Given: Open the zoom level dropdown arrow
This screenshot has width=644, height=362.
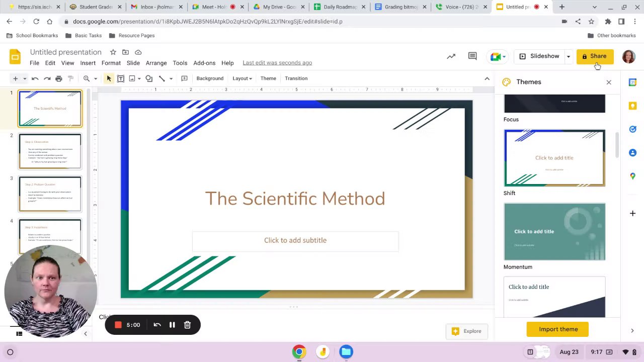Looking at the screenshot, I should [95, 78].
